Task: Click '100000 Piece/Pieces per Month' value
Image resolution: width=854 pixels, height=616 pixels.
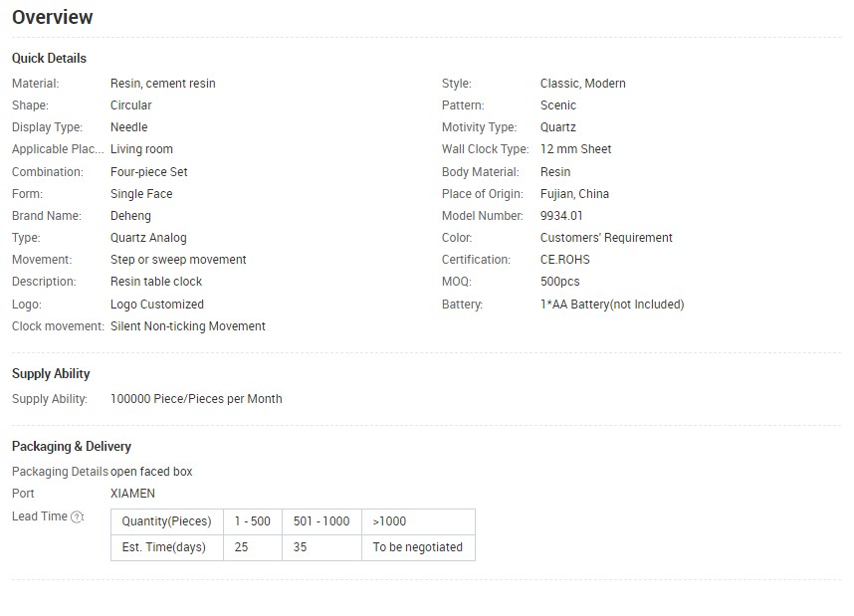Action: 196,399
